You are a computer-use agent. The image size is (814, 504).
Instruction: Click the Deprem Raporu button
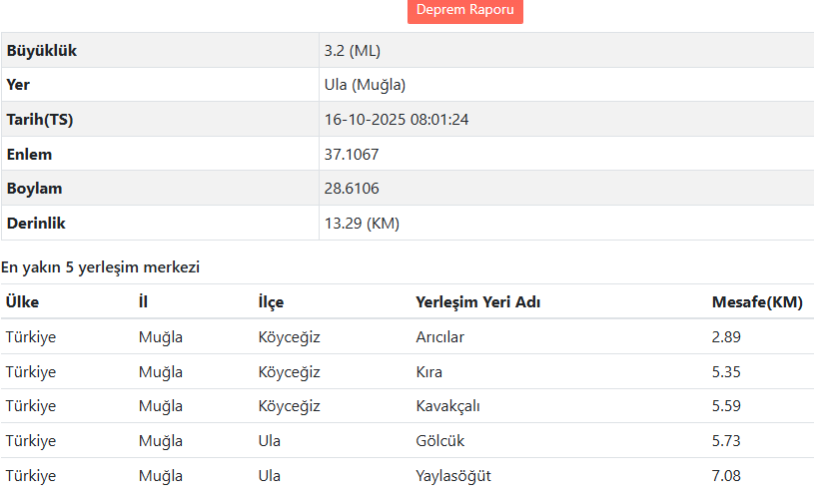tap(465, 10)
